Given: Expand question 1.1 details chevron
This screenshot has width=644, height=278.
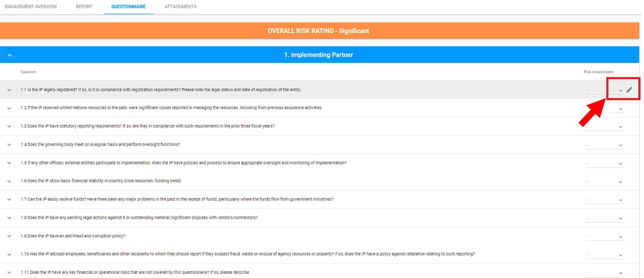Looking at the screenshot, I should pyautogui.click(x=9, y=90).
